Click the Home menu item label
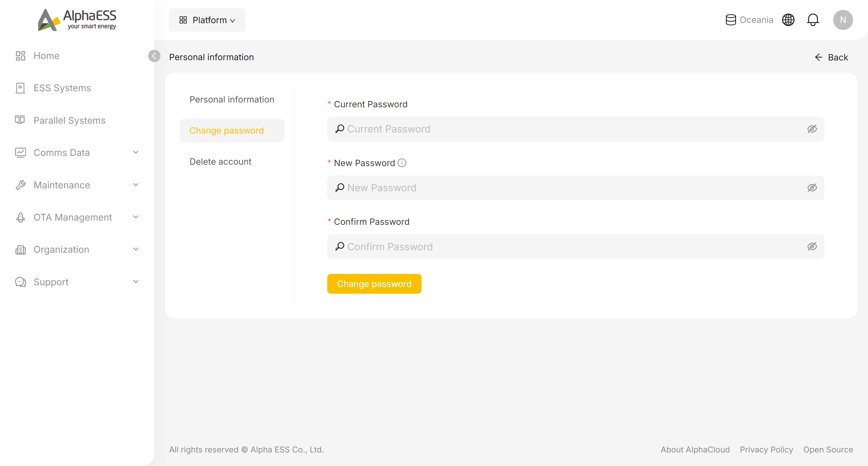Screen dimensions: 868x466 coord(47,56)
